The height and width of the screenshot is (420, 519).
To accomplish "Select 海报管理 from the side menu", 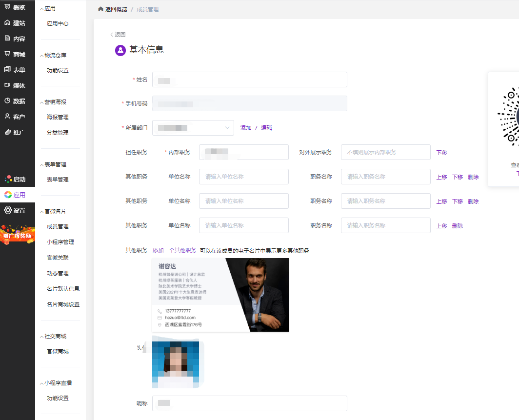I will pos(58,117).
